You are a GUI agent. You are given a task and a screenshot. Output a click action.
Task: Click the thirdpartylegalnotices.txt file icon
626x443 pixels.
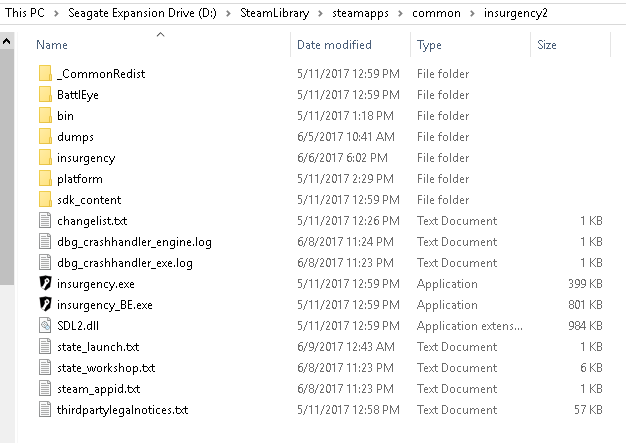(44, 410)
